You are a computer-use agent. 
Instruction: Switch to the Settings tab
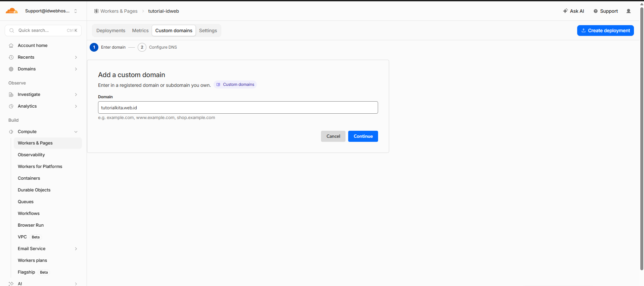[x=208, y=31]
